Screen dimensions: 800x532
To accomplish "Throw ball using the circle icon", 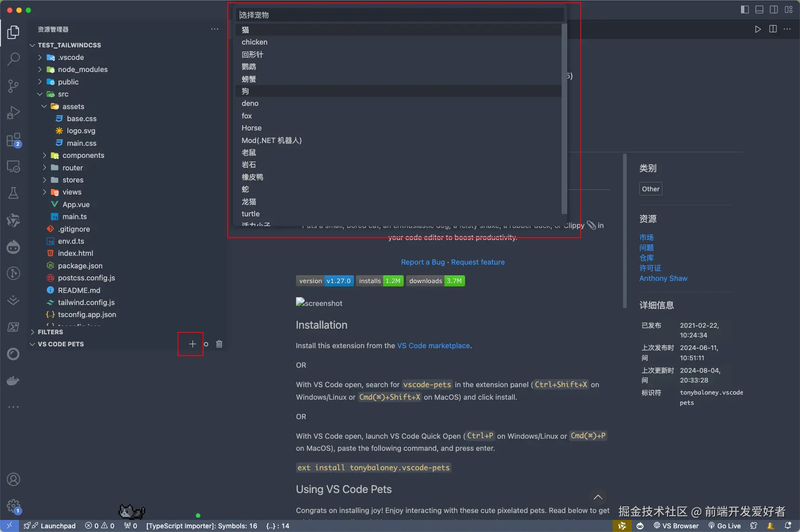I will [206, 344].
